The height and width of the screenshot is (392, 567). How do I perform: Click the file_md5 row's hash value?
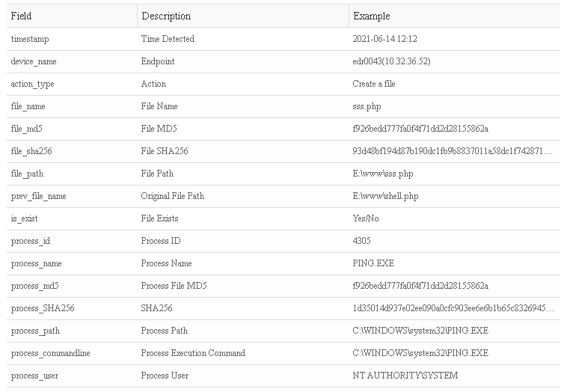click(x=420, y=129)
